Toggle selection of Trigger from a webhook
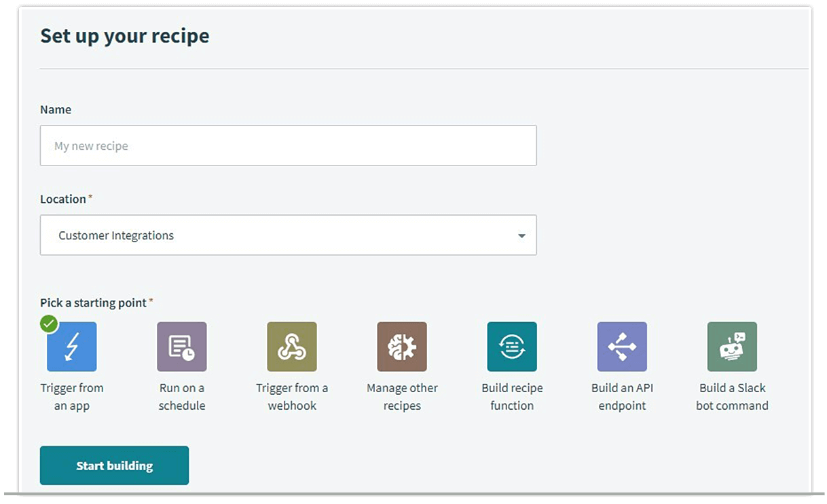This screenshot has height=504, width=827. point(292,346)
